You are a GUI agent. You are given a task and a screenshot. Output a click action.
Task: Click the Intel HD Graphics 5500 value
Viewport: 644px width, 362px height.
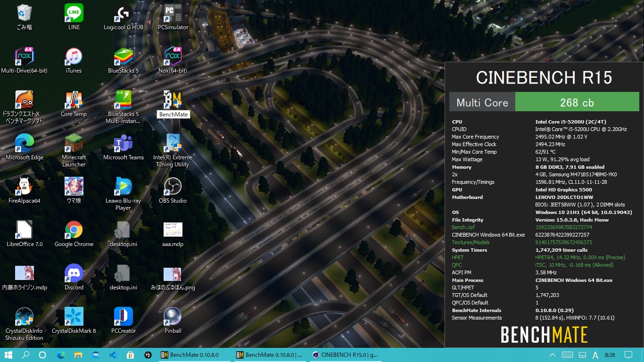563,189
